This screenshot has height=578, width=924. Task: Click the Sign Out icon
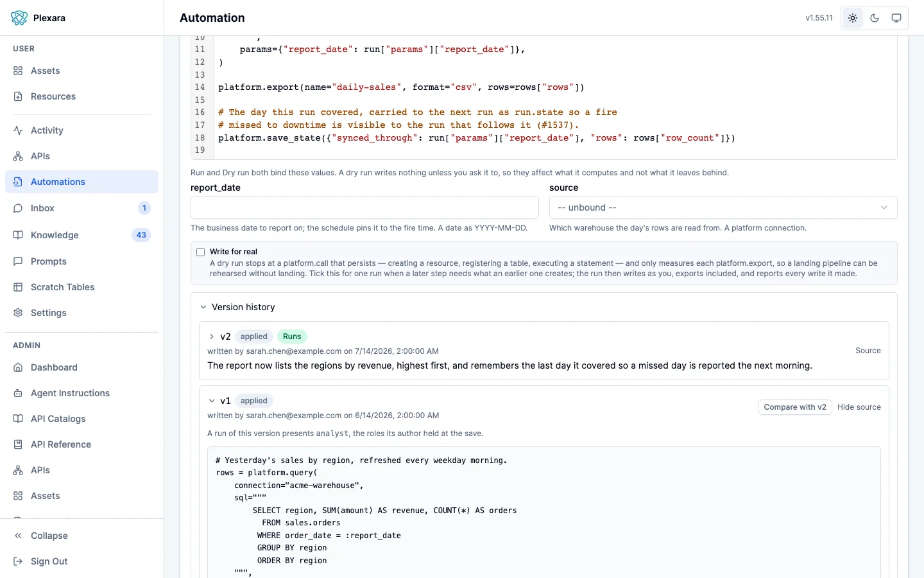18,561
